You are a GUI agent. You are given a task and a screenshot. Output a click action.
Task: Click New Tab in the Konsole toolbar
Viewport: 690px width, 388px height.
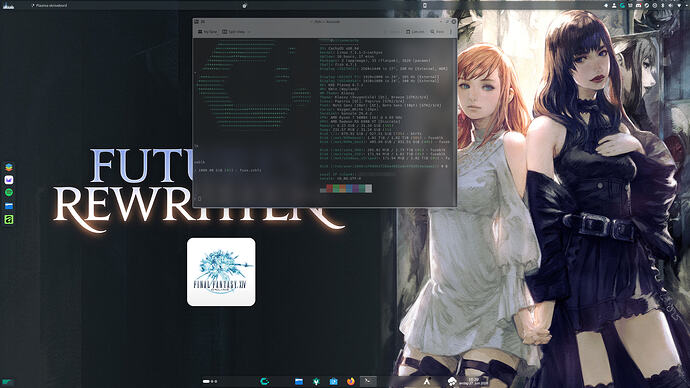[208, 32]
